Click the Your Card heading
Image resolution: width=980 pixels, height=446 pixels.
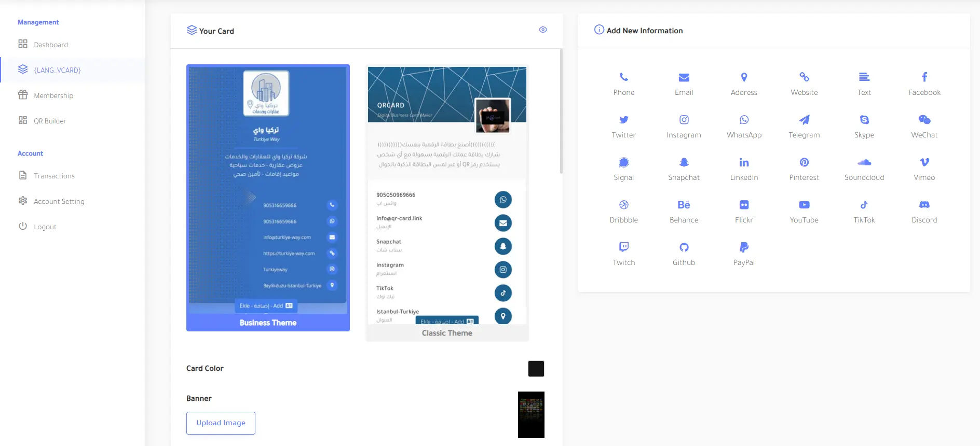(x=216, y=31)
